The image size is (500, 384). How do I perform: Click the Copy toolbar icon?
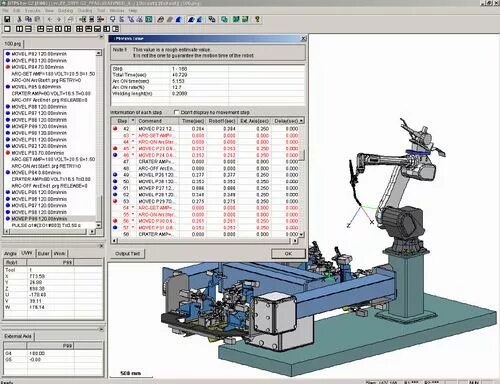point(28,19)
